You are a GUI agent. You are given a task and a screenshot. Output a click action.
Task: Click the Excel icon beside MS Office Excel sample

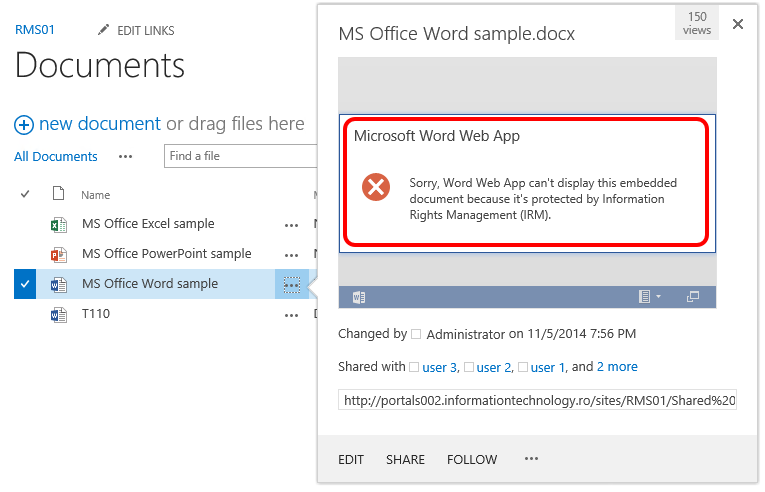(59, 225)
